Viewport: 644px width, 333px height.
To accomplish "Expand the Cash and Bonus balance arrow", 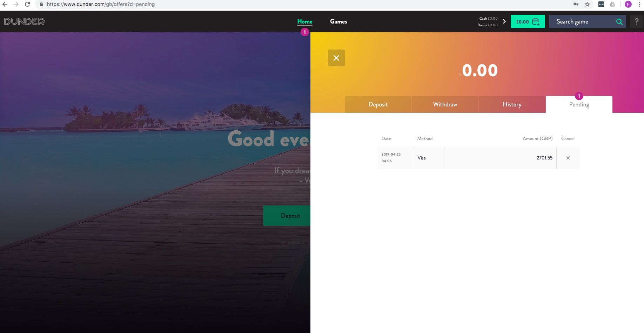I will point(504,21).
